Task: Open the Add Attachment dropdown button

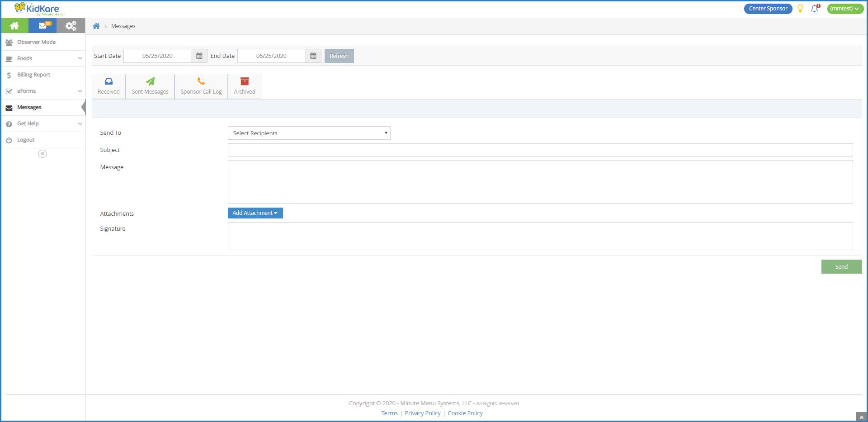Action: coord(255,213)
